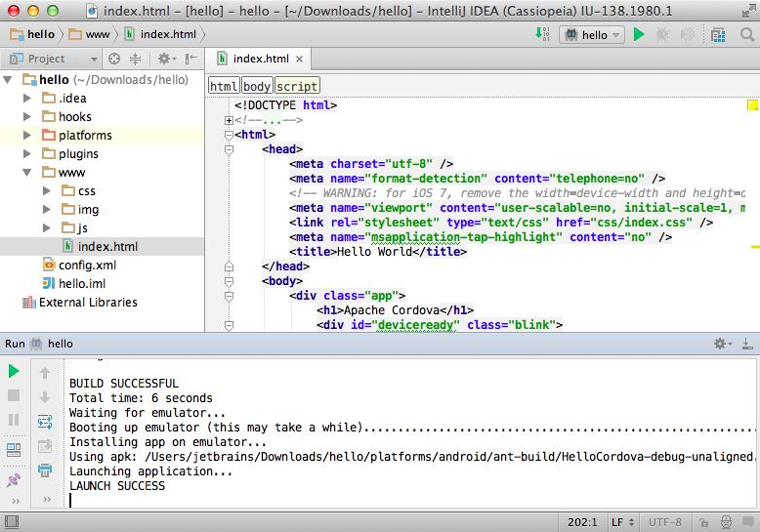Expand the hooks folder
Image resolution: width=760 pixels, height=532 pixels.
(27, 117)
